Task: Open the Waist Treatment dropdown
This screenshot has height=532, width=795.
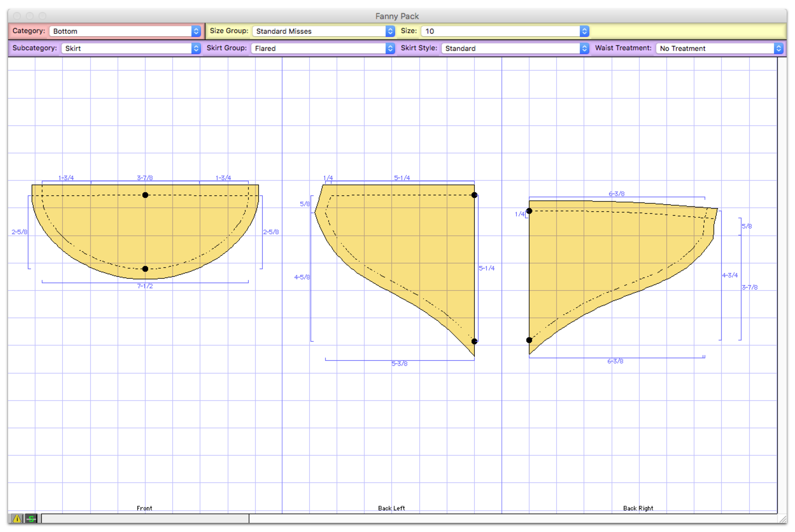Action: click(719, 49)
